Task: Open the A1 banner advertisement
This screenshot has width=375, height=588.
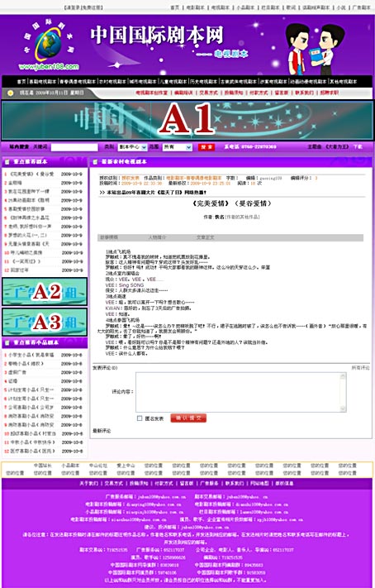Action: click(187, 121)
